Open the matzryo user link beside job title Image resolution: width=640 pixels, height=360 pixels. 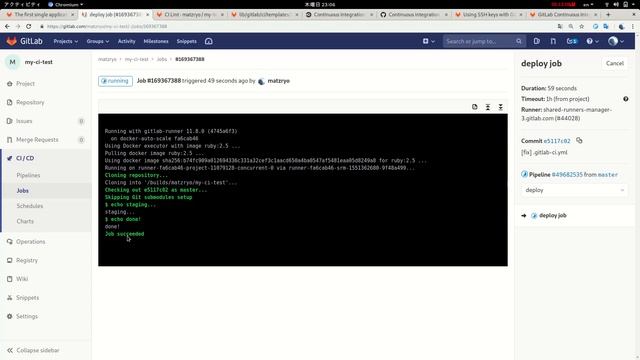pyautogui.click(x=278, y=81)
